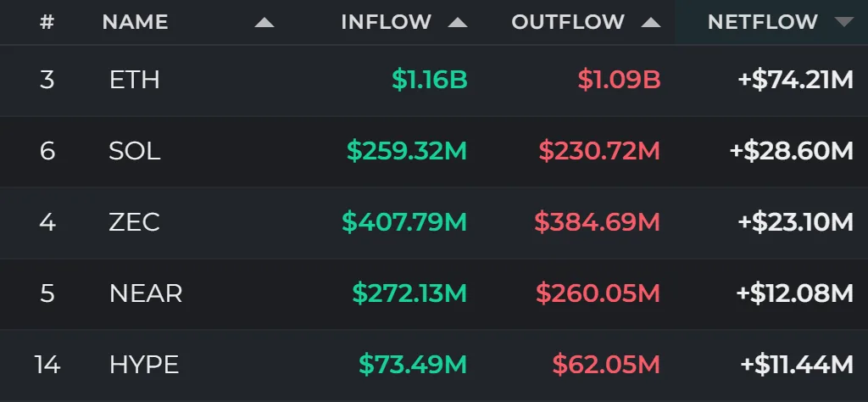Select ETH netflow +$74.21M
Image resolution: width=868 pixels, height=402 pixels.
pyautogui.click(x=795, y=81)
